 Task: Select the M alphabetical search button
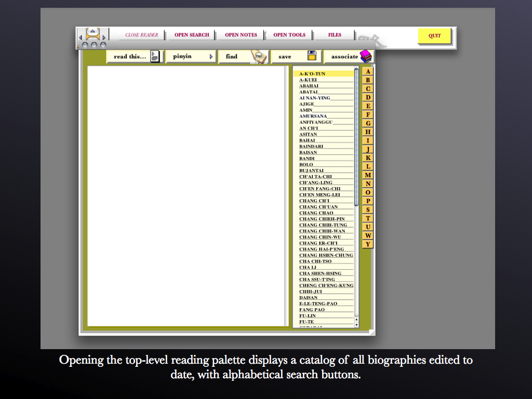368,175
